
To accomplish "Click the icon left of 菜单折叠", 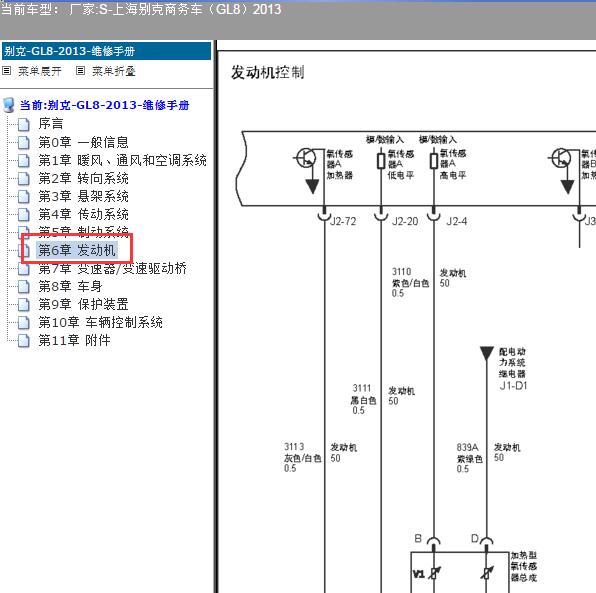I will pyautogui.click(x=80, y=71).
